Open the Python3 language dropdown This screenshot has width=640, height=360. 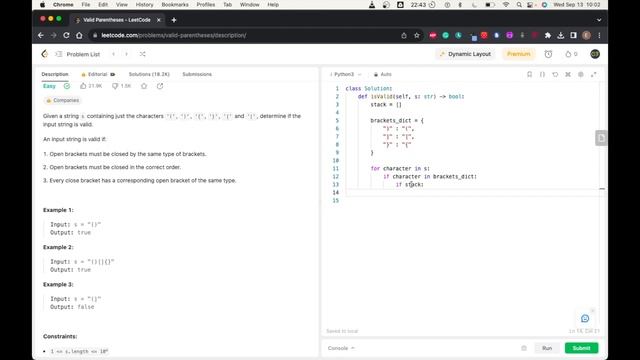pyautogui.click(x=346, y=74)
